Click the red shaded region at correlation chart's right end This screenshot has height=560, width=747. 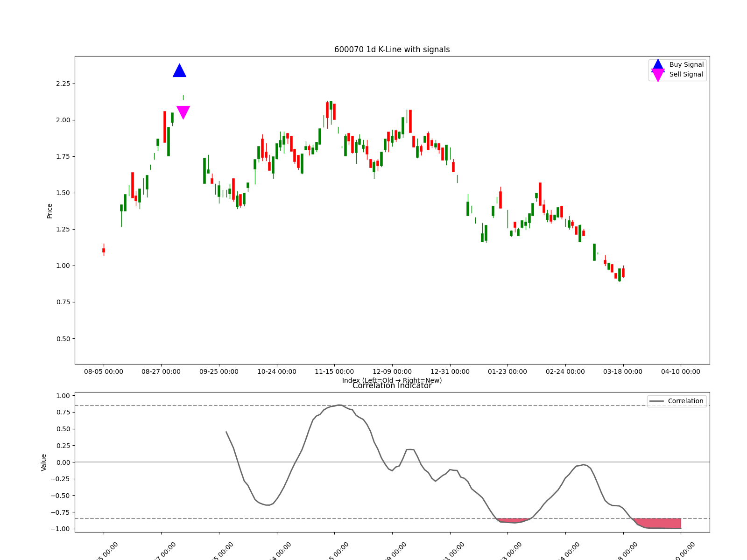(x=658, y=523)
